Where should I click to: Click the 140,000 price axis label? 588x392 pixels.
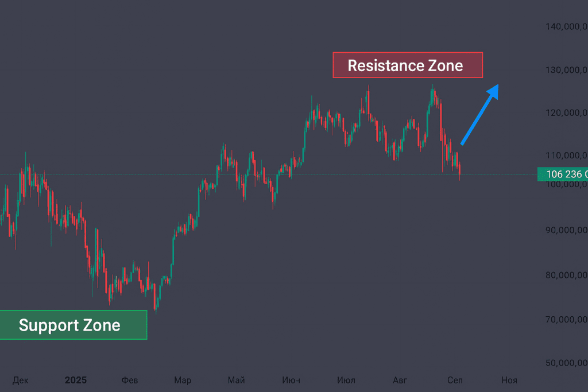[566, 26]
